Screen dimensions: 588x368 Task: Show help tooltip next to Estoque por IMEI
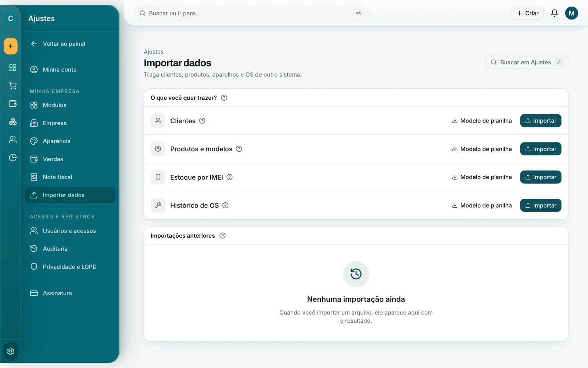click(x=230, y=177)
